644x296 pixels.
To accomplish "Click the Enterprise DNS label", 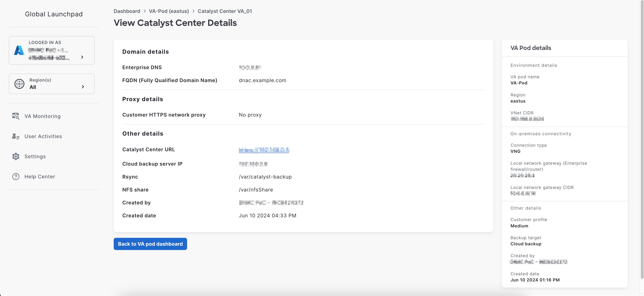I will (142, 67).
